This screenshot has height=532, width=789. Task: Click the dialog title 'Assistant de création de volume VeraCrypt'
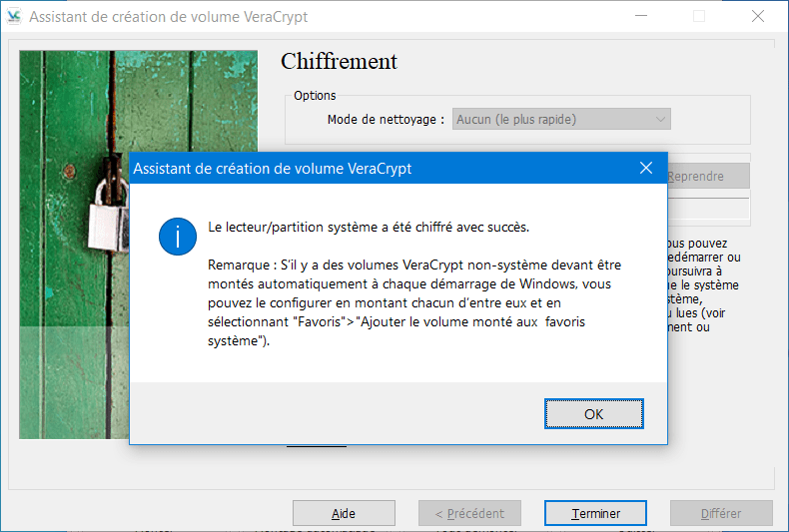pos(273,169)
